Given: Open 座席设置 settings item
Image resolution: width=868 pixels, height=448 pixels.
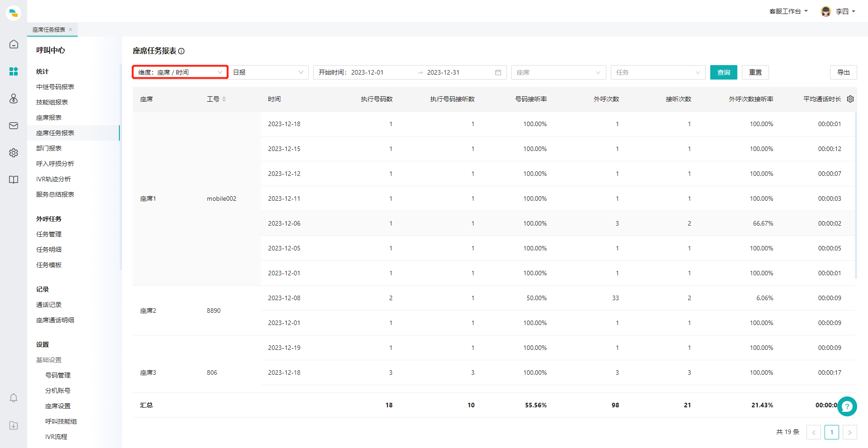Looking at the screenshot, I should pyautogui.click(x=58, y=406).
